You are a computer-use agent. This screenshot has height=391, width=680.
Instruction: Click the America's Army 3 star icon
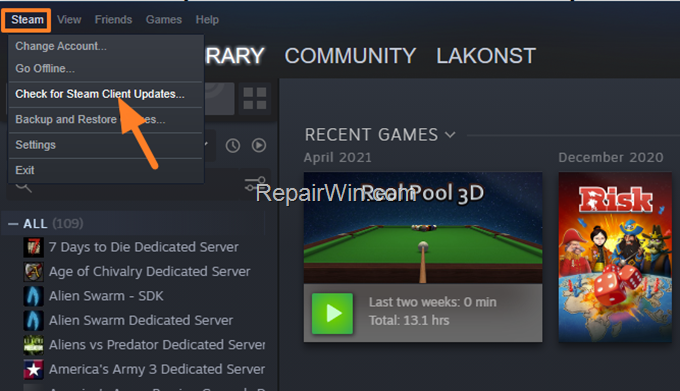33,369
